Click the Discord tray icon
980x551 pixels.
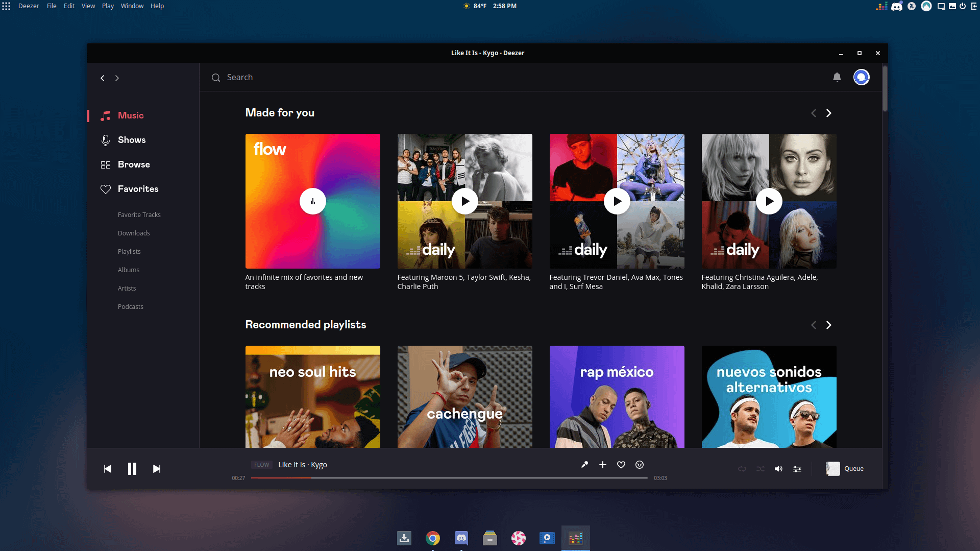[x=897, y=7]
